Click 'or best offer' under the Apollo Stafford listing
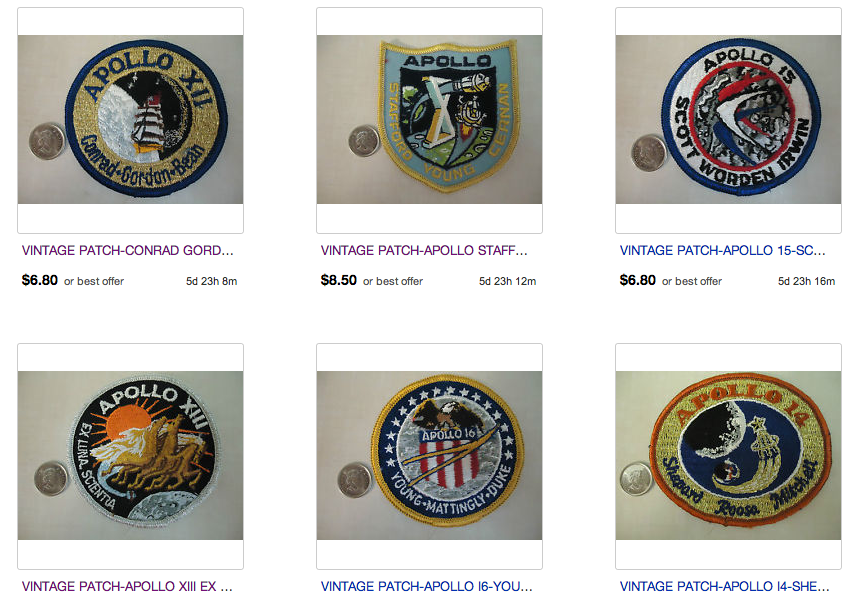Image resolution: width=853 pixels, height=602 pixels. tap(393, 282)
